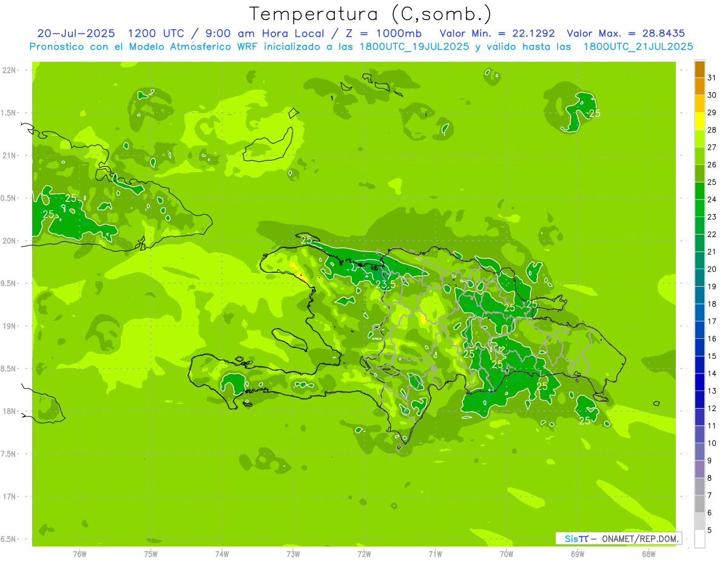Select the green swatch between 24 and 25

coord(699,191)
